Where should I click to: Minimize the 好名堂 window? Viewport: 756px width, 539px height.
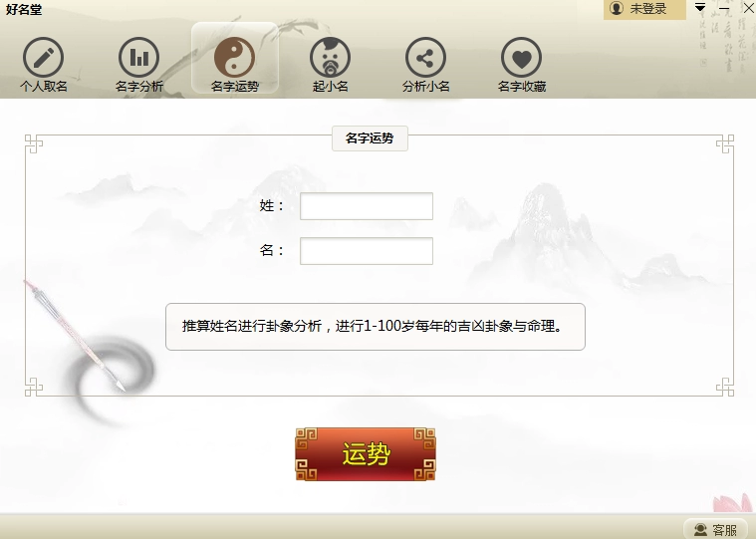[724, 8]
